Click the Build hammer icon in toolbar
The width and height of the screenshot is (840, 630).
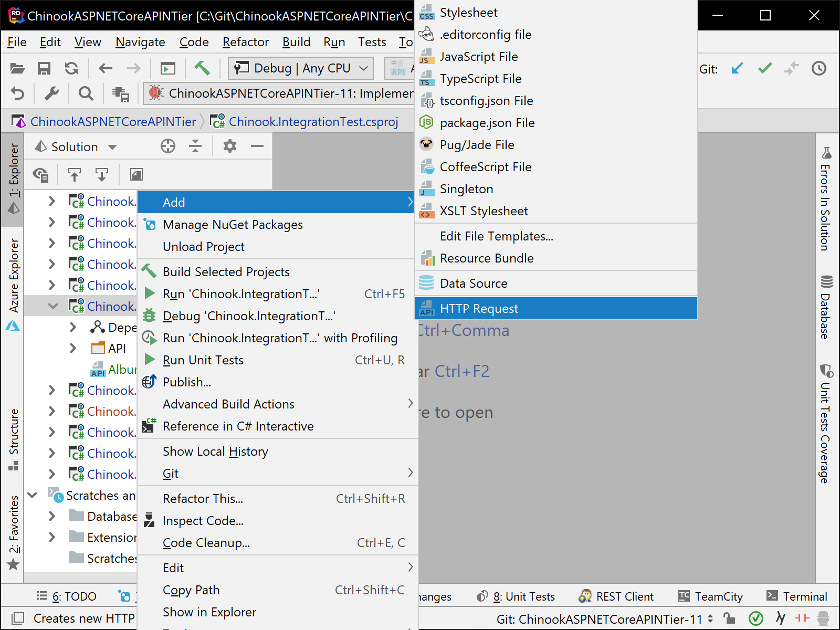pos(202,68)
